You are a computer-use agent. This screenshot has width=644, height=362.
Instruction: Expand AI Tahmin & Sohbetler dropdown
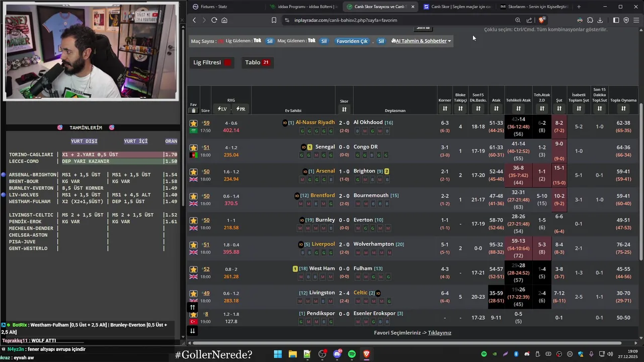pyautogui.click(x=421, y=41)
